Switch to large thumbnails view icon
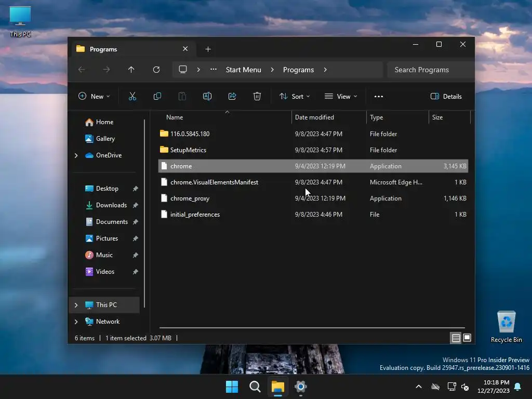Image resolution: width=532 pixels, height=399 pixels. [x=467, y=338]
